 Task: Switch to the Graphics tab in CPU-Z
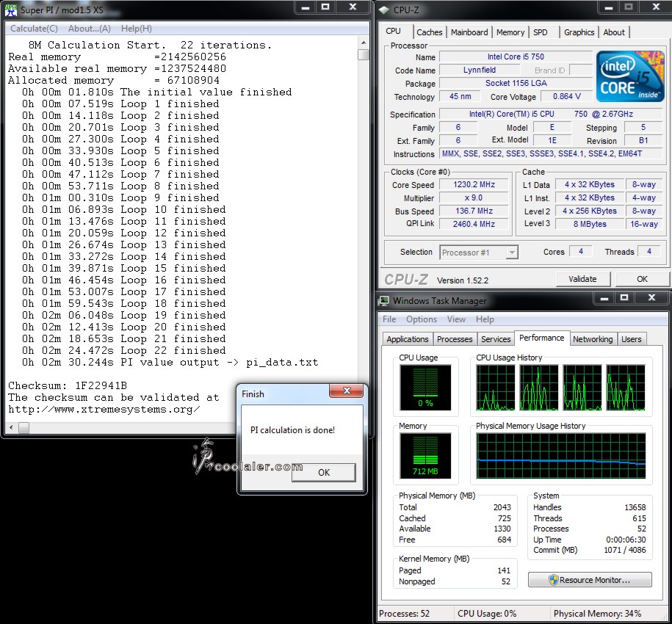point(579,32)
